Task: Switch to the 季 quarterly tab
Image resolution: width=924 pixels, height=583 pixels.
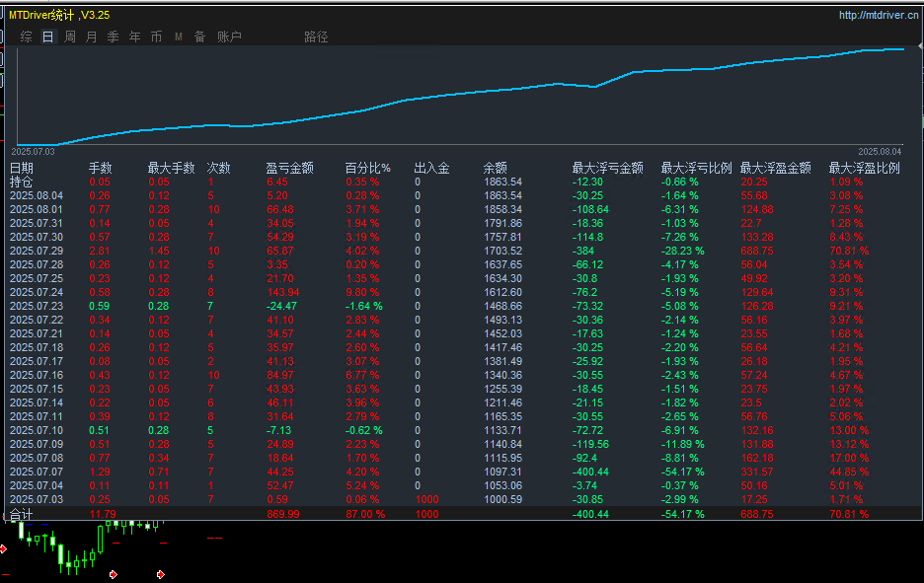Action: (x=114, y=36)
